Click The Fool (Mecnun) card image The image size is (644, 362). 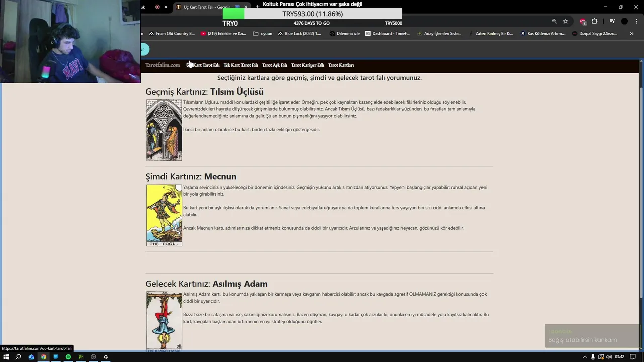point(164,215)
